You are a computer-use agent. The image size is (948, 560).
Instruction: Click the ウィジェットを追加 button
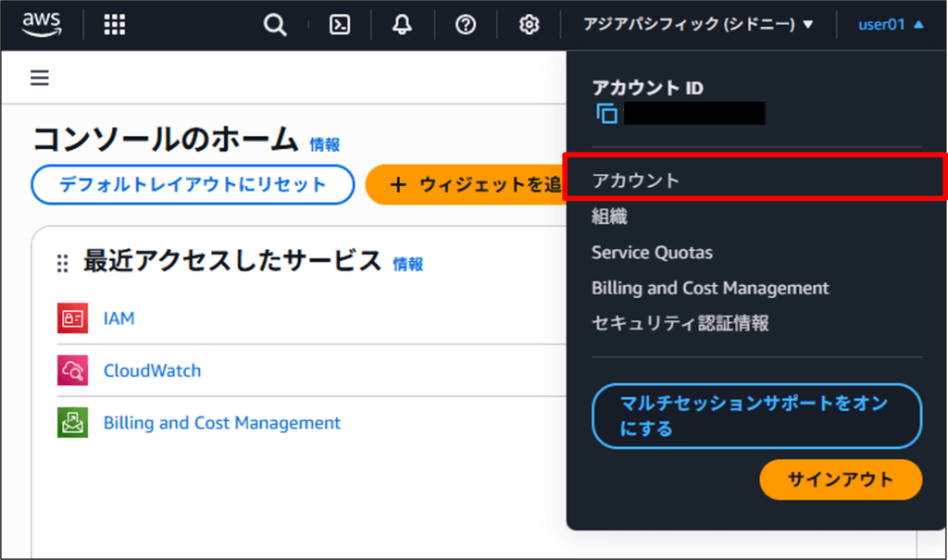click(x=467, y=184)
